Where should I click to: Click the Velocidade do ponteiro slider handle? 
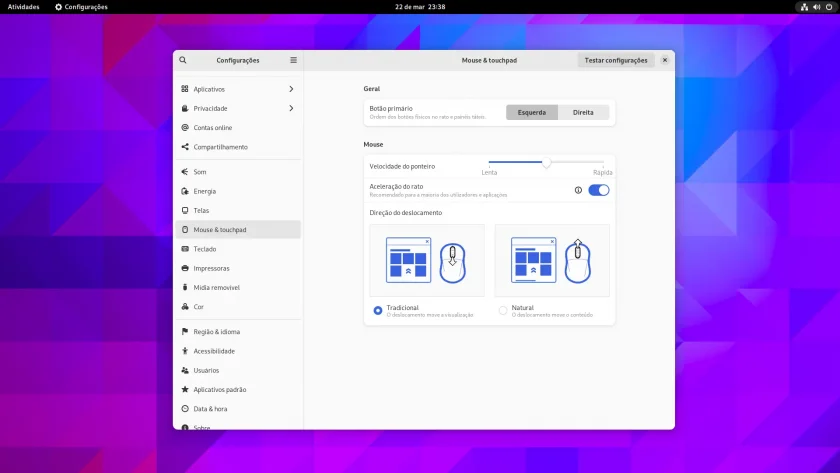point(546,162)
